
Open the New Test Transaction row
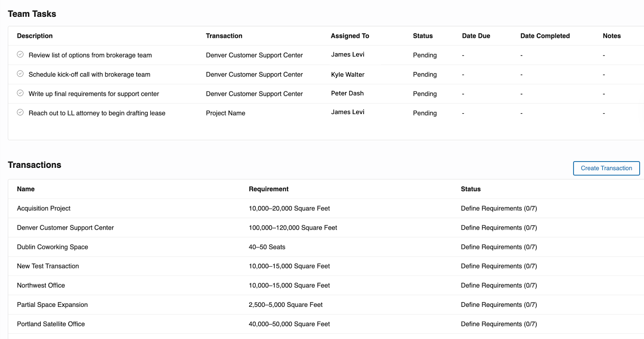coord(48,266)
